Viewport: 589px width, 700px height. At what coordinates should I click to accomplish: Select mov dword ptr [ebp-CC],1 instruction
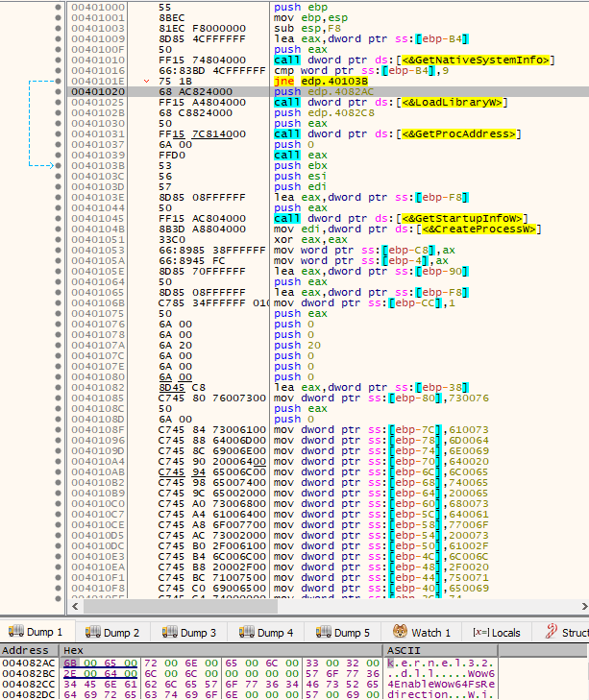(364, 303)
